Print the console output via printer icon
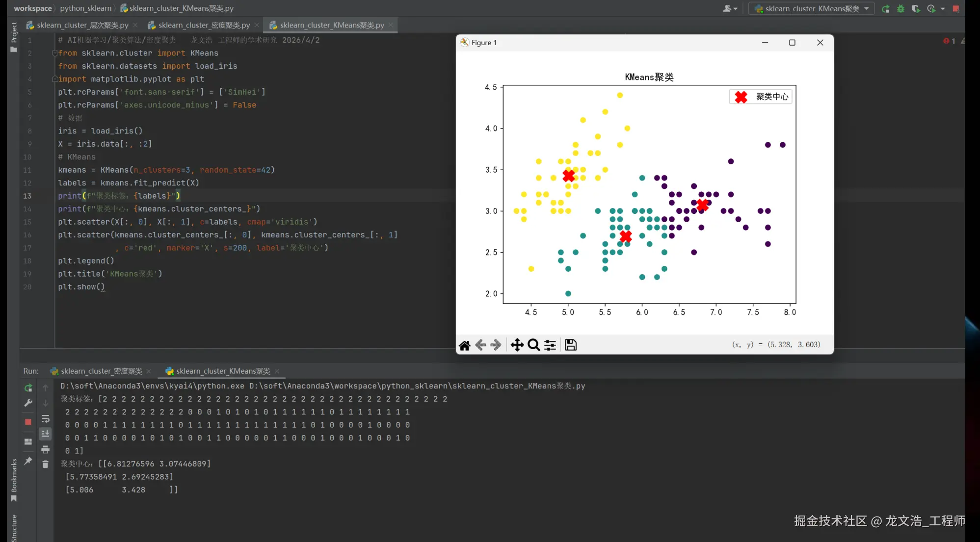The width and height of the screenshot is (980, 542). (x=45, y=449)
